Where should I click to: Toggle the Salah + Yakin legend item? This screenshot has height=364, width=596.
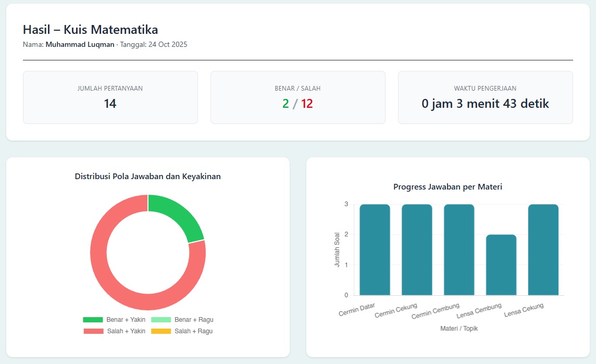pyautogui.click(x=114, y=331)
